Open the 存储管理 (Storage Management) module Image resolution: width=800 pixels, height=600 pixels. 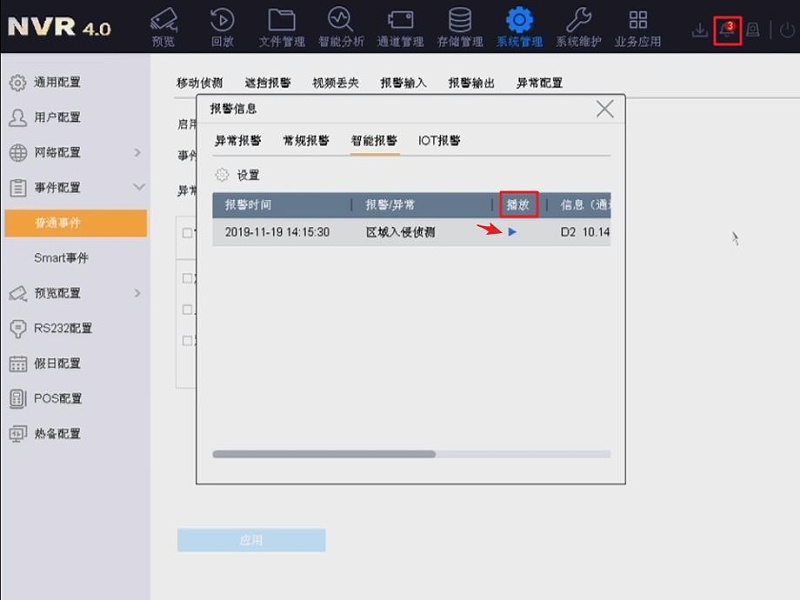pyautogui.click(x=459, y=25)
